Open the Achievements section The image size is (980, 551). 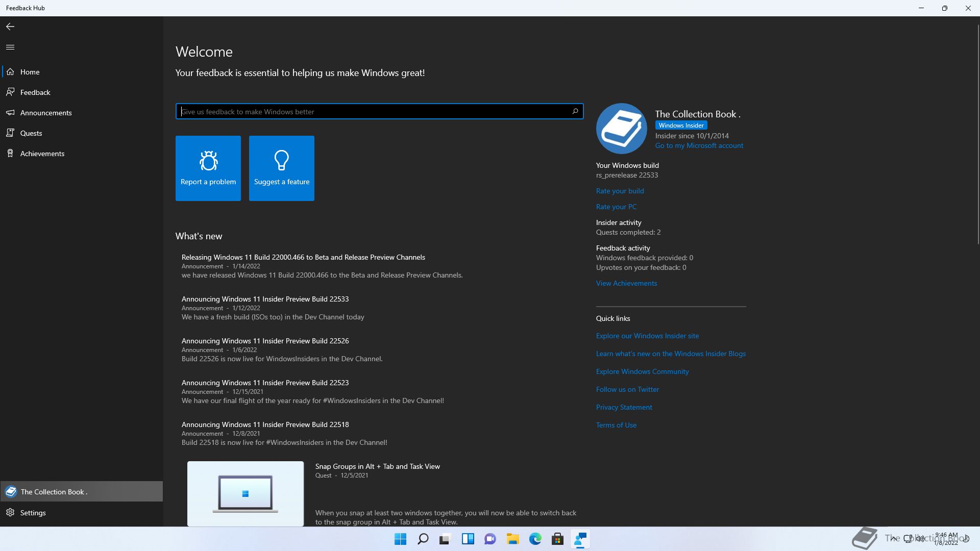(x=82, y=154)
